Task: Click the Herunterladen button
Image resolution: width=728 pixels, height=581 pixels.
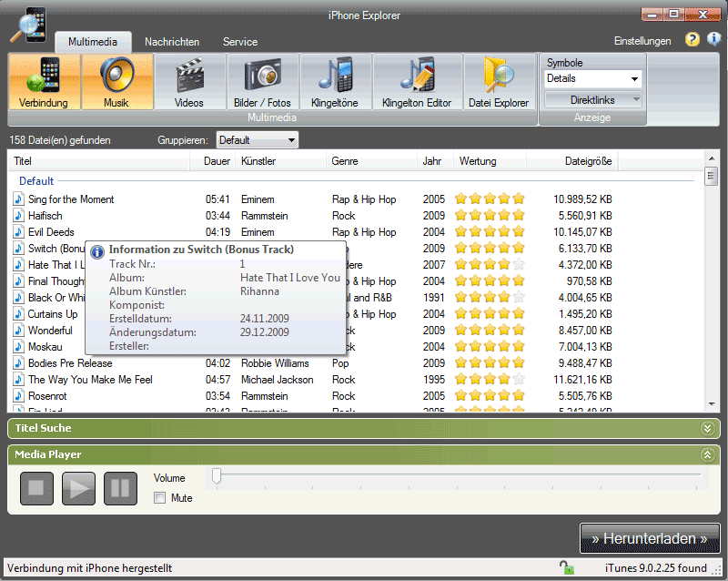Action: pyautogui.click(x=650, y=539)
